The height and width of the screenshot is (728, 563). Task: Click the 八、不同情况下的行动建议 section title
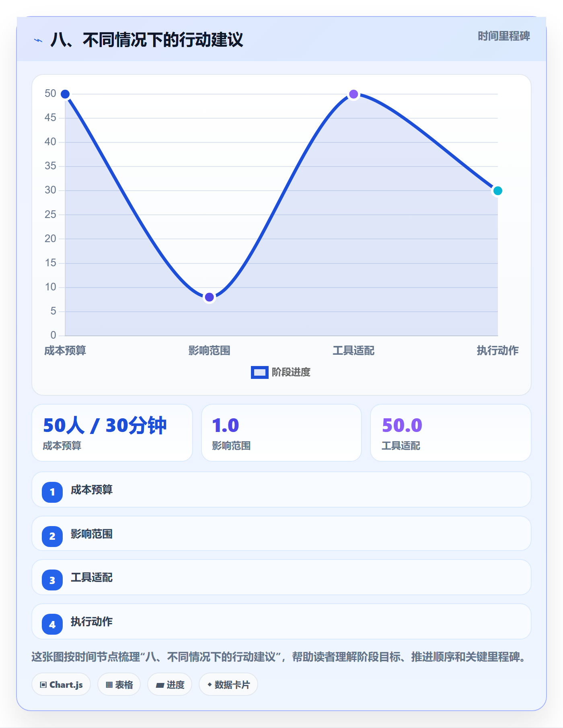tap(147, 40)
